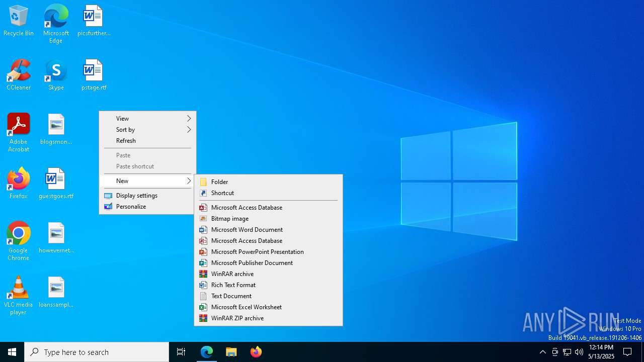Viewport: 644px width, 362px height.
Task: Open Display settings from context menu
Action: [147, 196]
